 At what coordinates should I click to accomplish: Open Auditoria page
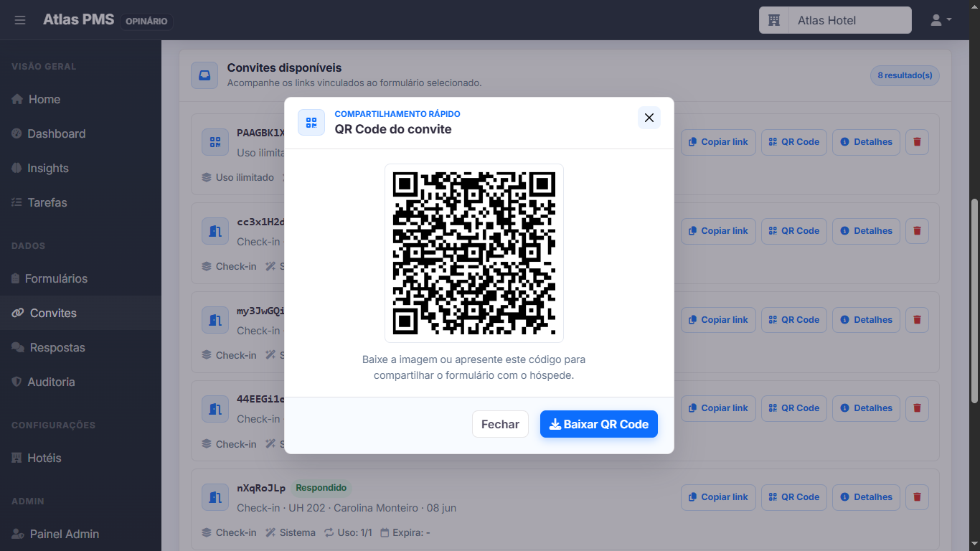pos(80,382)
